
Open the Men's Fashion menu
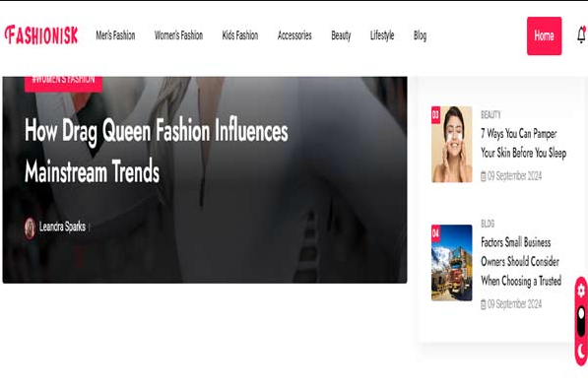[115, 35]
